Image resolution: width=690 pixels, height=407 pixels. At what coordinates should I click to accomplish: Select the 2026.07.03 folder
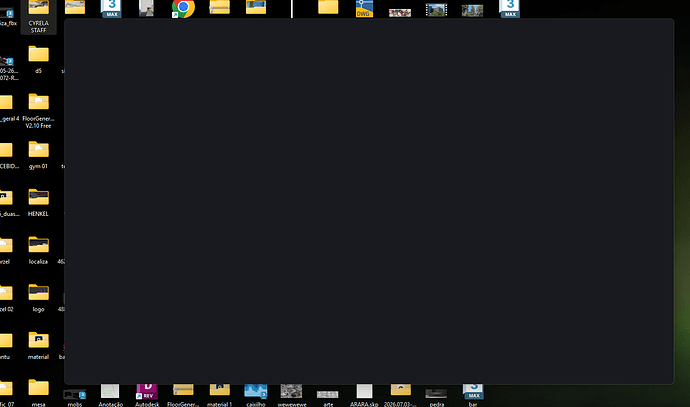[400, 390]
